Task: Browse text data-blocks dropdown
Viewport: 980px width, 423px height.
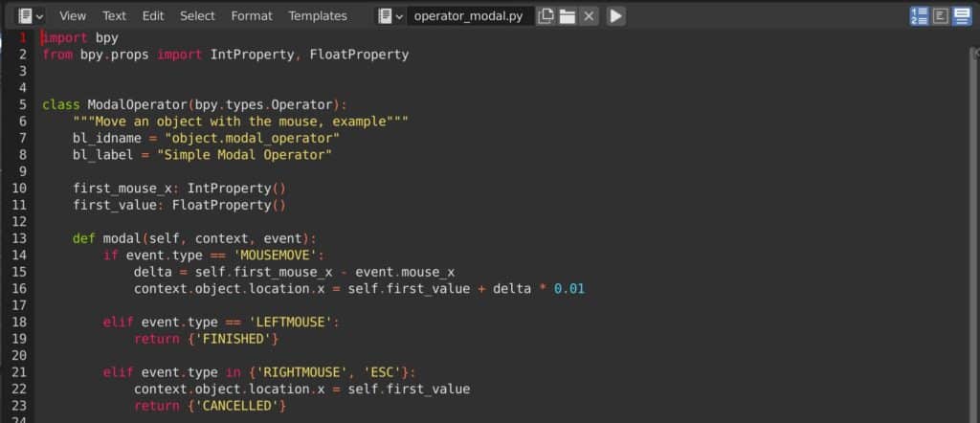Action: coord(390,15)
